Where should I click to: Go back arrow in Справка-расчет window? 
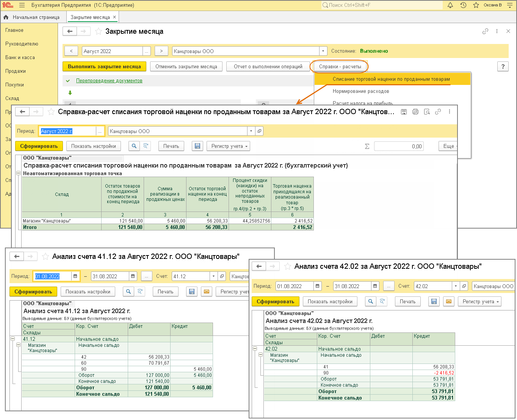pyautogui.click(x=22, y=111)
